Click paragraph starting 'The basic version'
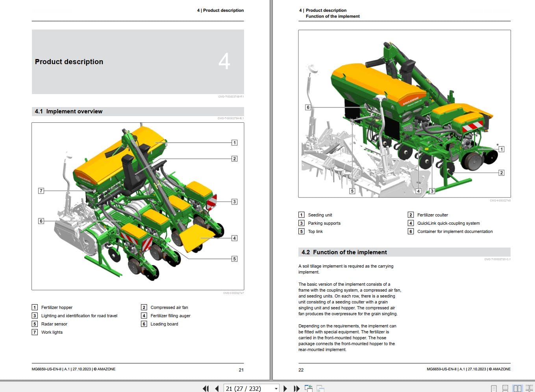This screenshot has width=535, height=392. click(x=350, y=299)
